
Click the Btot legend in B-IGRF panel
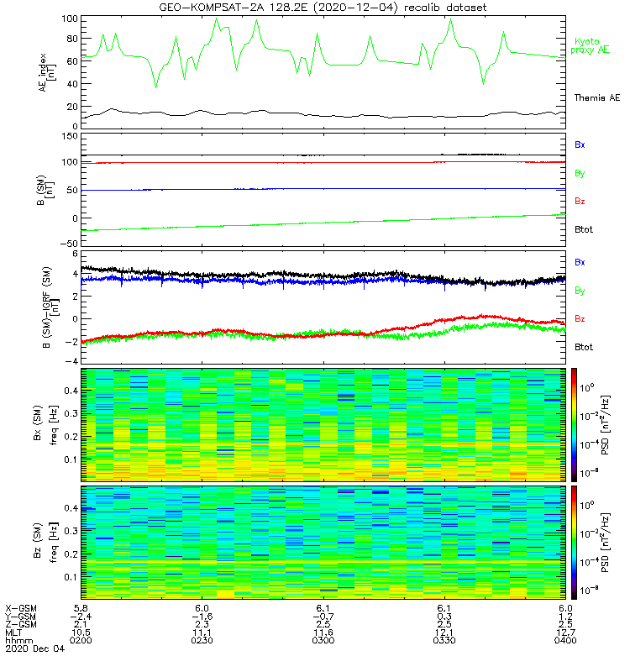pos(583,347)
